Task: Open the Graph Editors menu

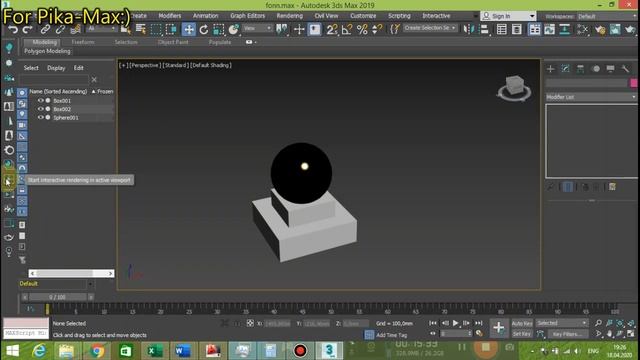Action: (x=247, y=16)
